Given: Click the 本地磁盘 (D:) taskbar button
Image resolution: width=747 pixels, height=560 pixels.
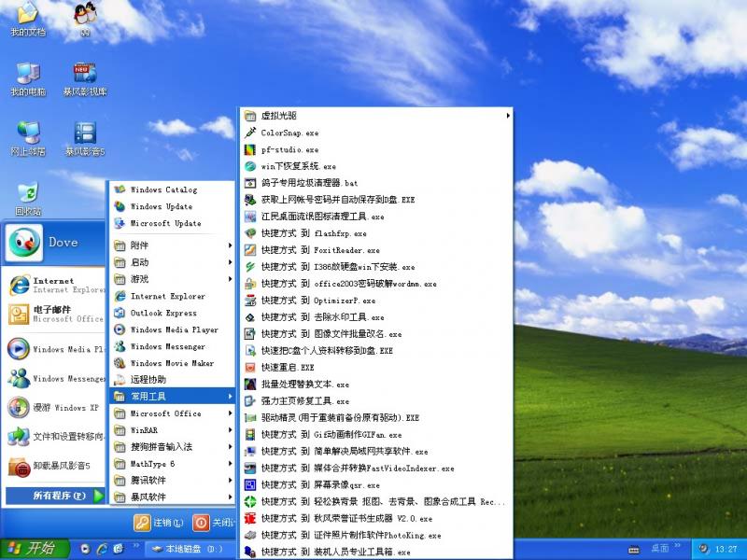Looking at the screenshot, I should point(187,548).
